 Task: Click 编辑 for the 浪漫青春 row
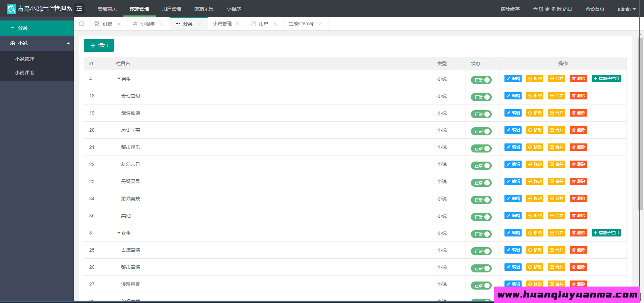coord(513,284)
